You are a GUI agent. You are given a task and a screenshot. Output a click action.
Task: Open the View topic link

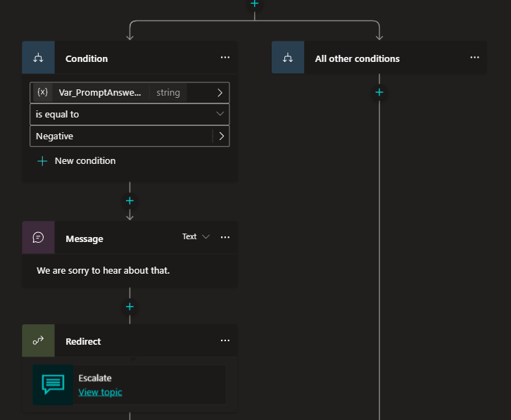(x=100, y=392)
